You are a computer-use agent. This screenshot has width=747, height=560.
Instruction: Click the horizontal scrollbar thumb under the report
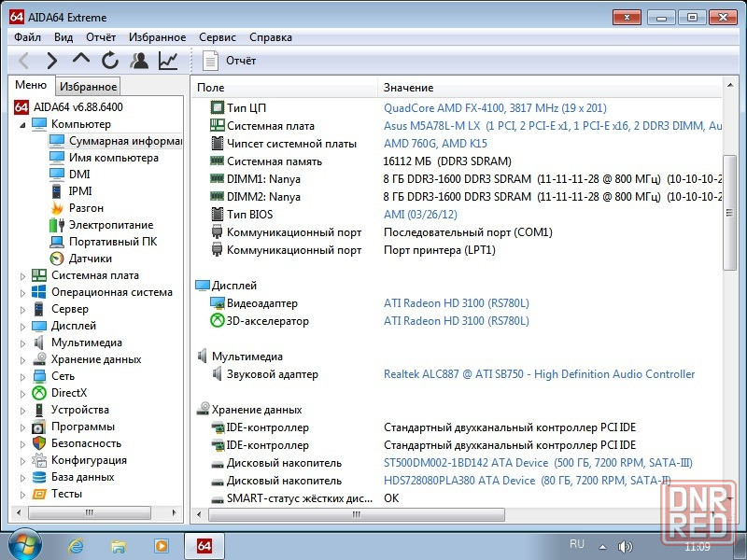pyautogui.click(x=357, y=514)
